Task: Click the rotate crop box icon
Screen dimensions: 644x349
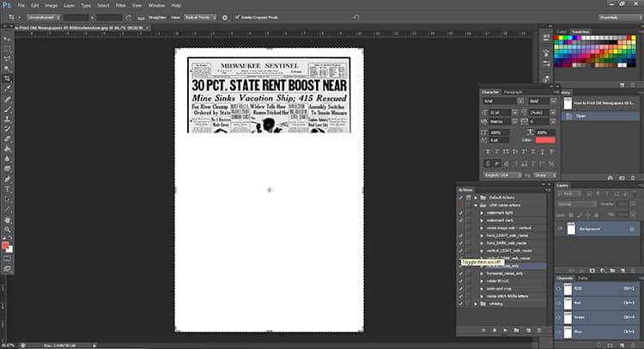Action: pos(129,18)
